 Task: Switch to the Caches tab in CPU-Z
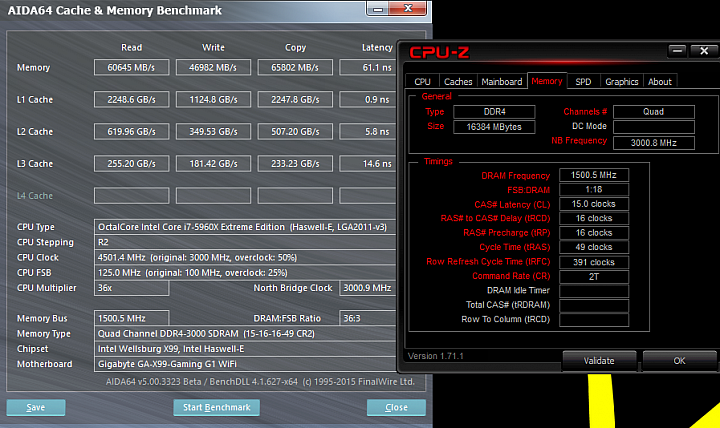point(458,81)
